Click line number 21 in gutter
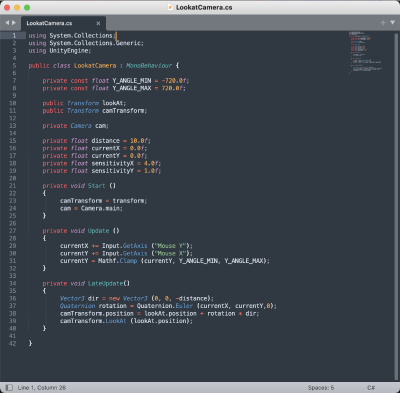The height and width of the screenshot is (393, 400). (x=12, y=186)
